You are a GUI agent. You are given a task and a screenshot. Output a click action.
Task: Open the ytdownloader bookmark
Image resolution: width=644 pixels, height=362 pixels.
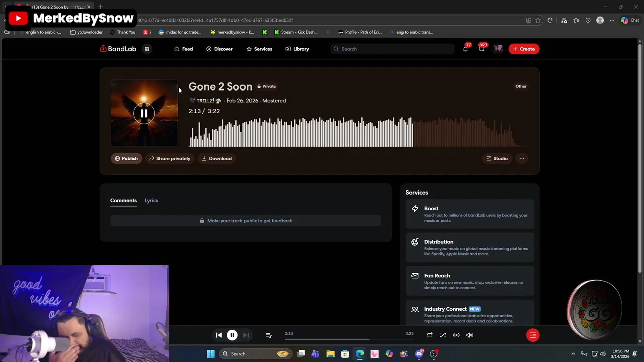pyautogui.click(x=87, y=32)
